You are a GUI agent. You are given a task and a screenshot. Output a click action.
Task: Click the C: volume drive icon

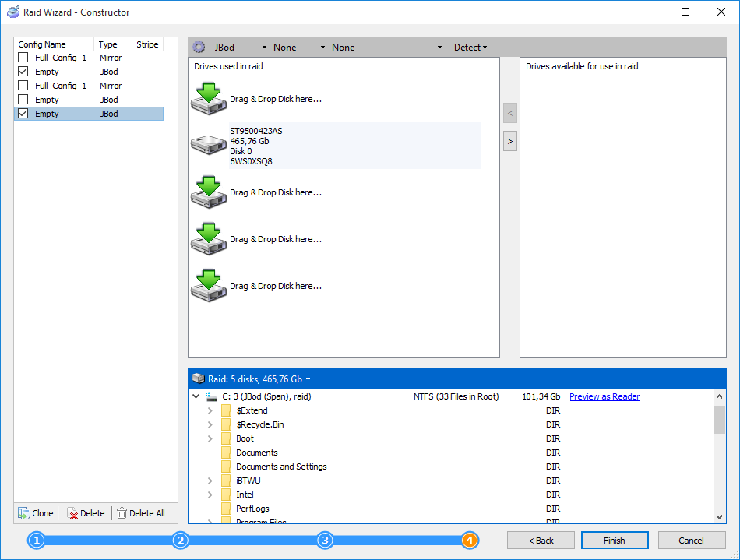[211, 396]
